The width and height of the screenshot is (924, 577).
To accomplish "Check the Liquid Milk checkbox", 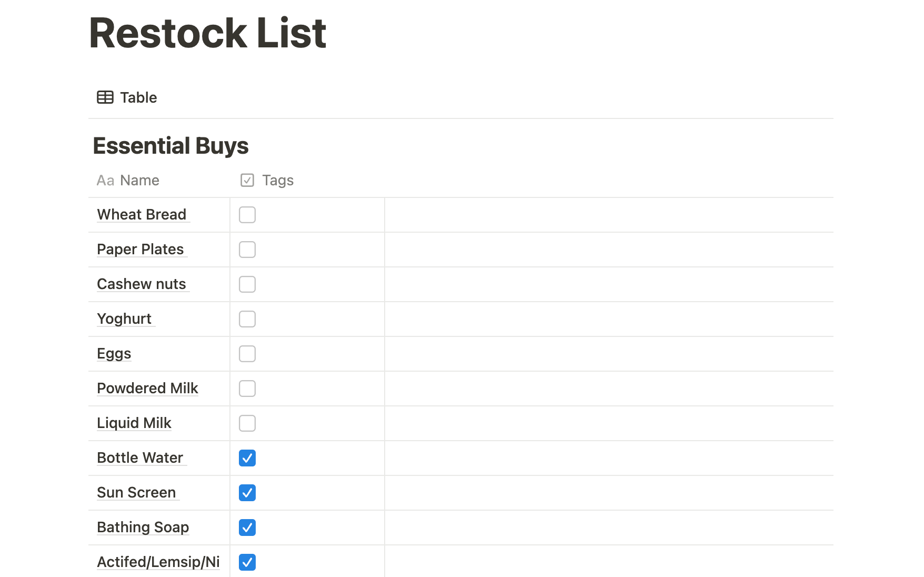I will tap(247, 423).
